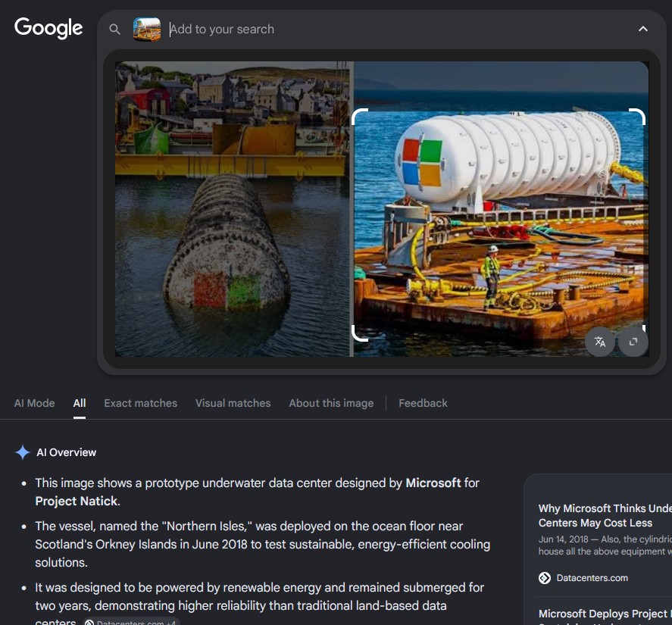This screenshot has height=625, width=672.
Task: Click the AI Overview sparkle icon
Action: point(22,452)
